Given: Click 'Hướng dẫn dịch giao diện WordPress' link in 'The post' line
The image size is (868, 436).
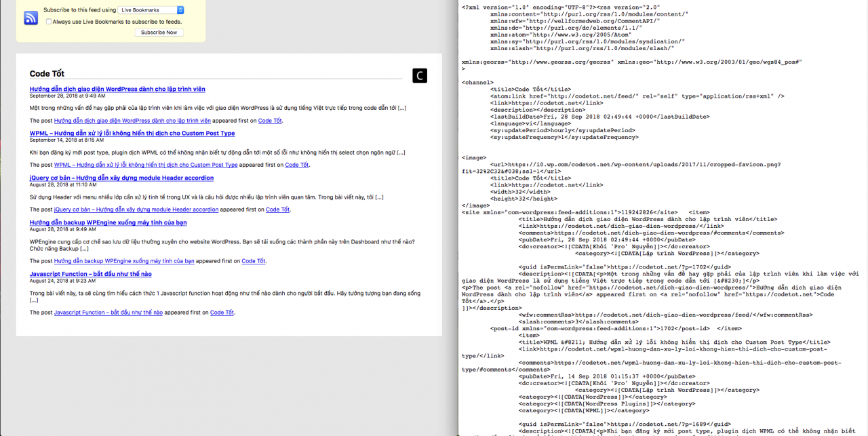Looking at the screenshot, I should click(x=132, y=121).
